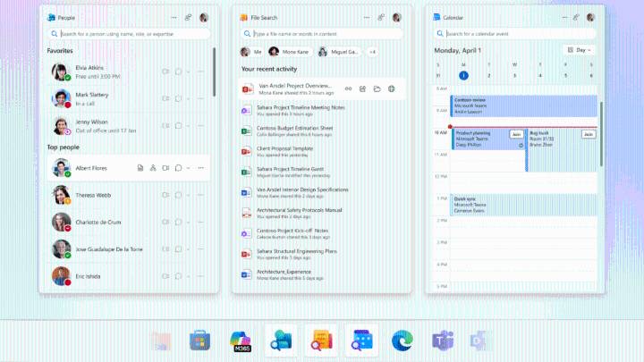Join the Product planning meeting
Viewport: 644px width, 362px height.
point(516,134)
